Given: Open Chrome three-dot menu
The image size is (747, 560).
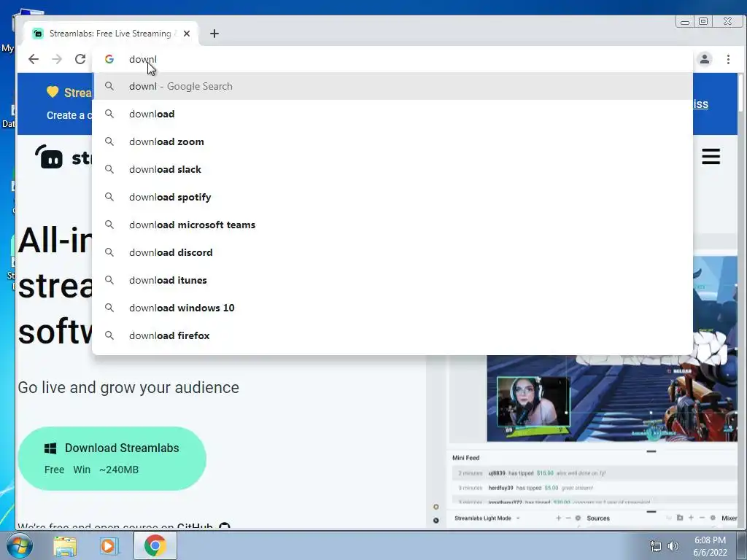Looking at the screenshot, I should click(728, 59).
